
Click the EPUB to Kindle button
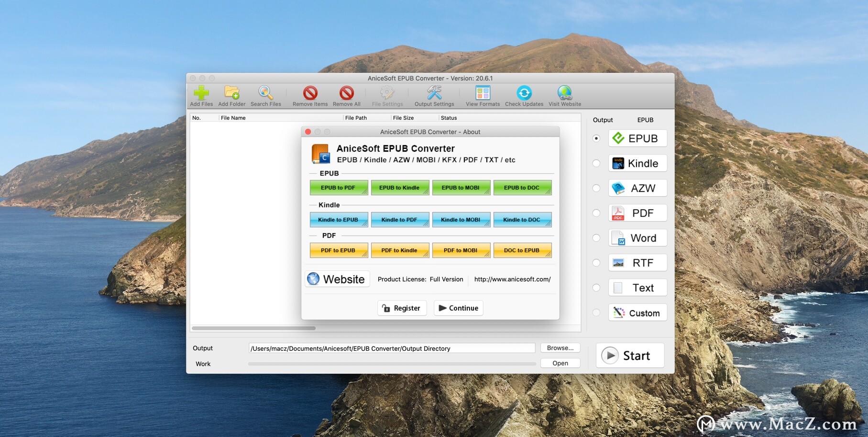(x=400, y=188)
